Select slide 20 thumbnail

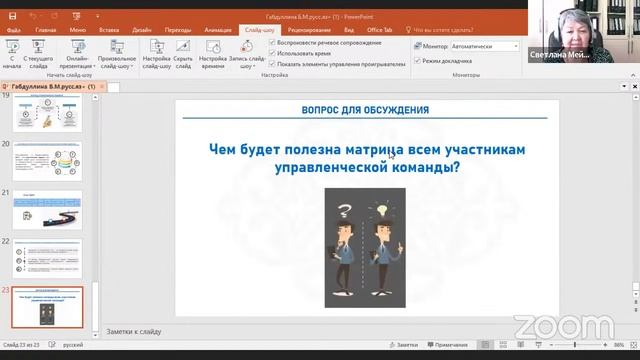pyautogui.click(x=47, y=161)
